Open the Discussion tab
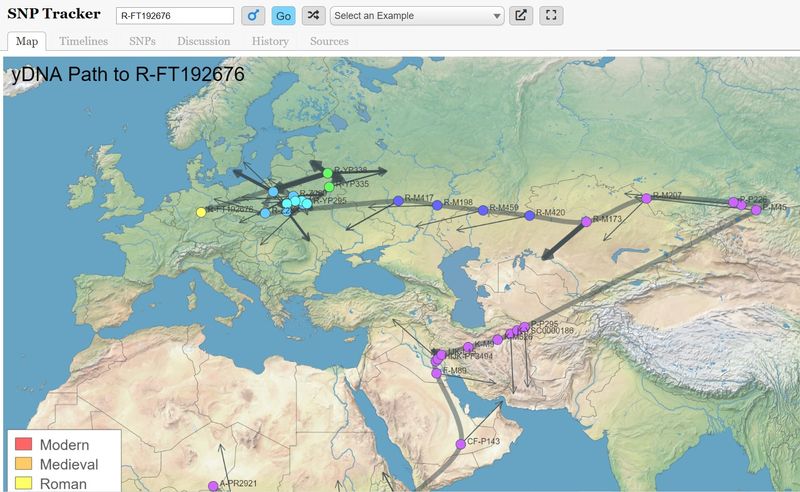800x492 pixels. click(x=203, y=41)
